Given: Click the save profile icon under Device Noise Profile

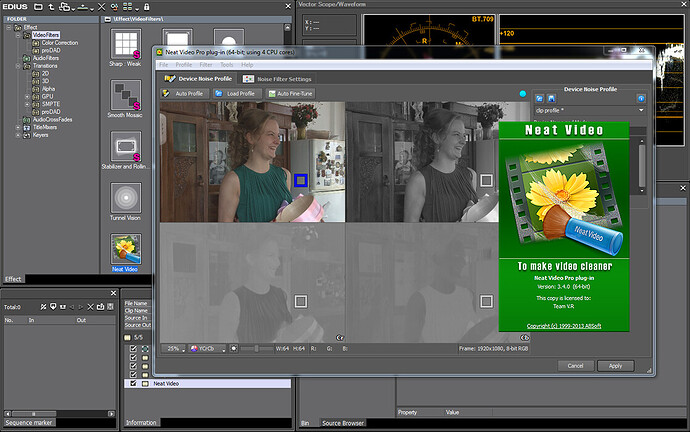Looking at the screenshot, I should pyautogui.click(x=551, y=99).
